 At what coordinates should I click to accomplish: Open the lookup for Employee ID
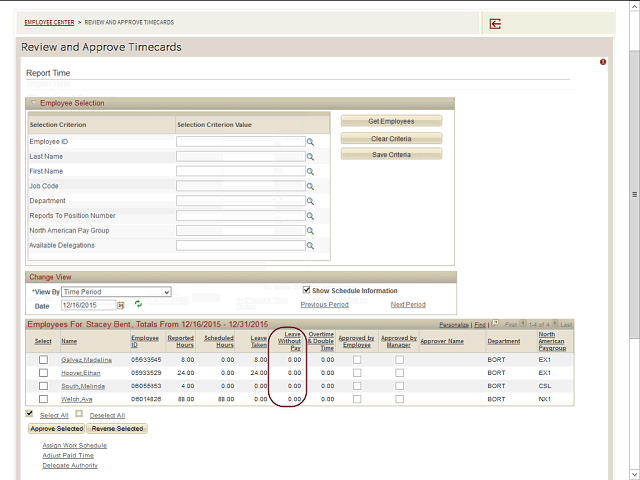pyautogui.click(x=310, y=143)
